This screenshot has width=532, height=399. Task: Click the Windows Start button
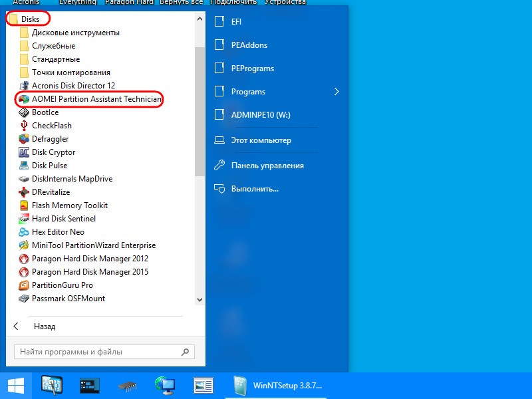[x=16, y=386]
